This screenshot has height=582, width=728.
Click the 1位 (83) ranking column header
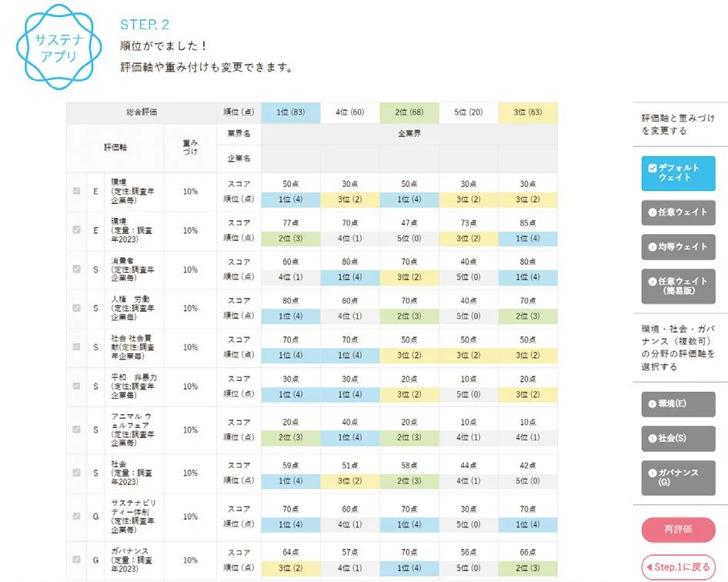pyautogui.click(x=290, y=112)
